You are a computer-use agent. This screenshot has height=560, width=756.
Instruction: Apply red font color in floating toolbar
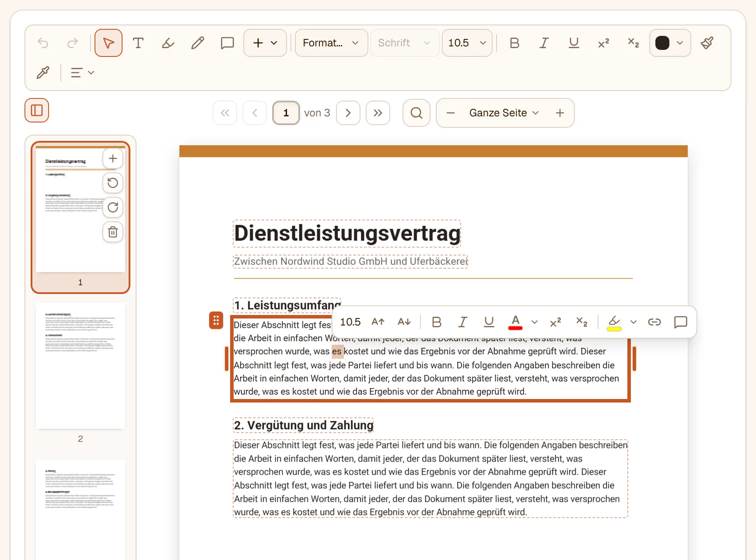[x=515, y=322]
